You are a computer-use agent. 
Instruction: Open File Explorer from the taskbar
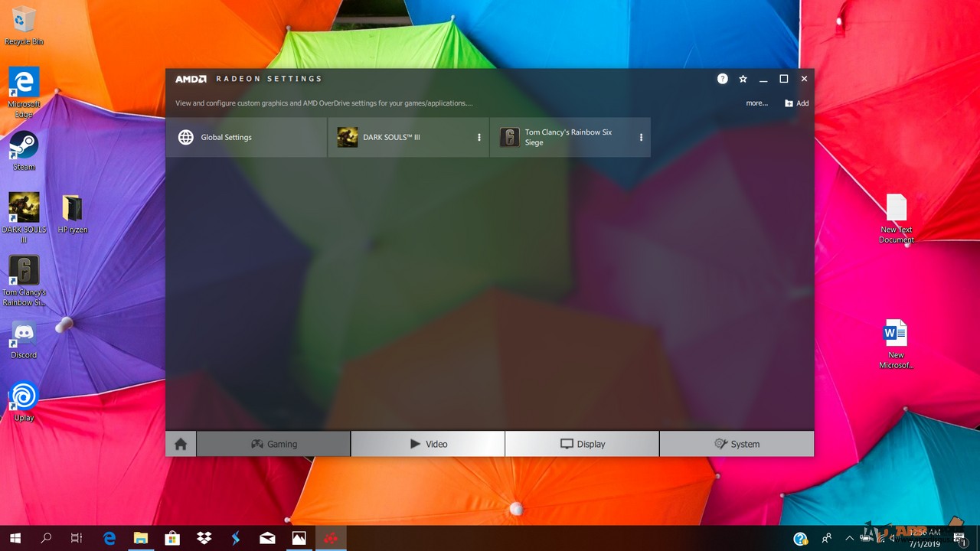pos(141,538)
